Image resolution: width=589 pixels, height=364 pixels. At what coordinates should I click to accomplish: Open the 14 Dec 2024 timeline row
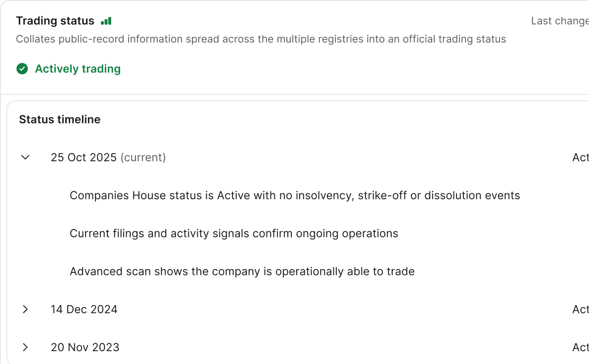coord(84,310)
